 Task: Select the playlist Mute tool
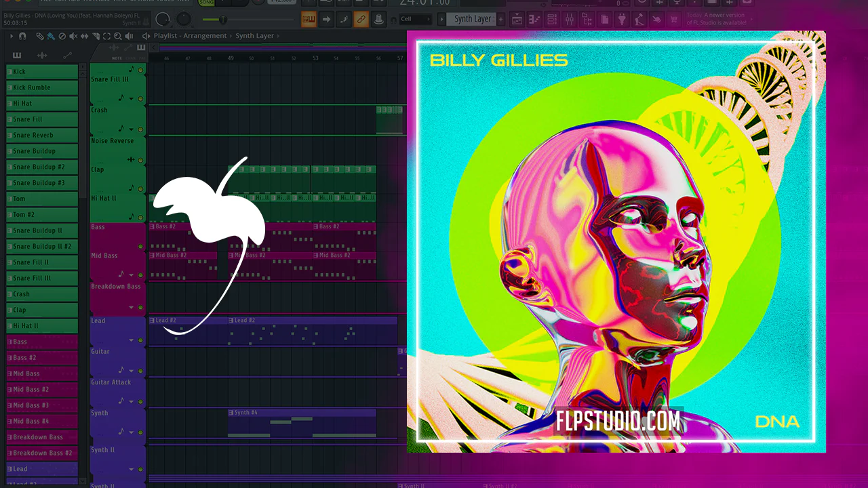73,36
